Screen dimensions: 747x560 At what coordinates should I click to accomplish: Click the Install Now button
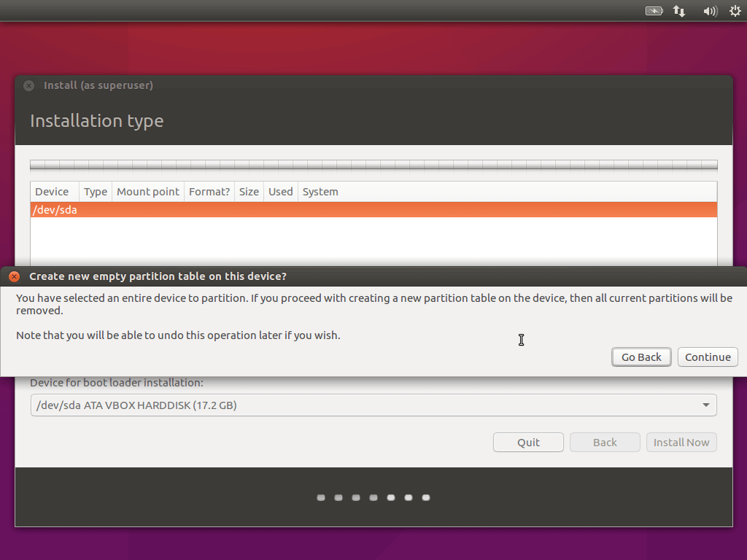click(x=681, y=443)
